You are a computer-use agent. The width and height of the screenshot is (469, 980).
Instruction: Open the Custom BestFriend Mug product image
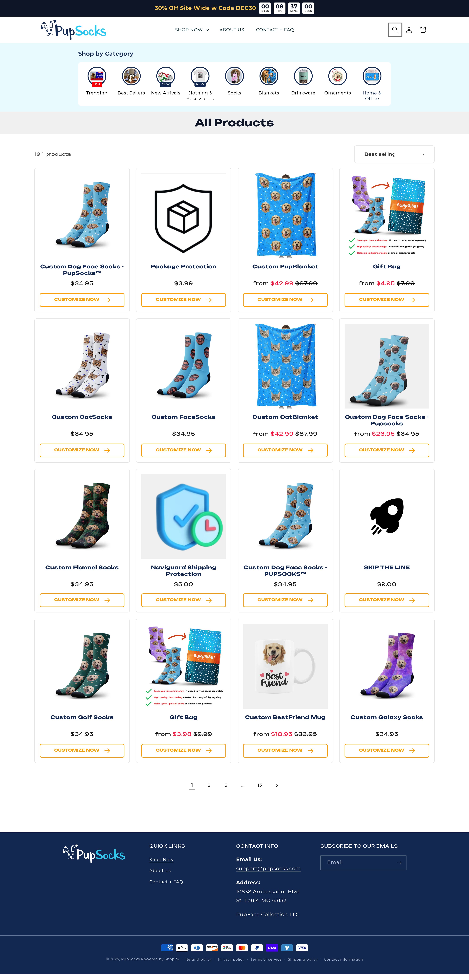click(x=285, y=666)
